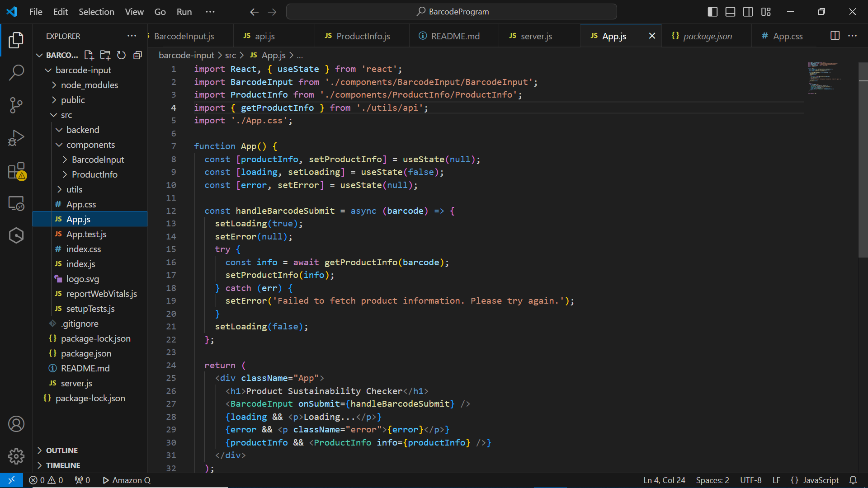This screenshot has height=488, width=868.
Task: Collapse all folders in explorer
Action: [137, 55]
